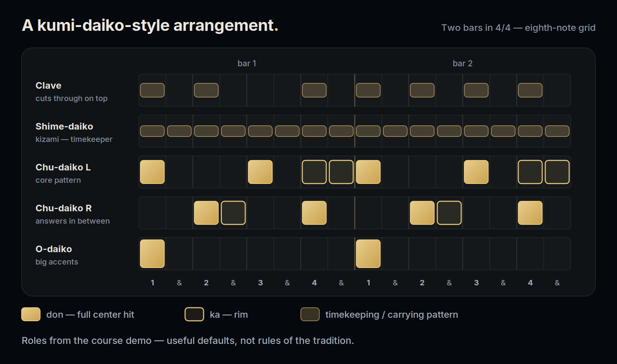Click 'ka — rim' legend text

click(x=229, y=315)
